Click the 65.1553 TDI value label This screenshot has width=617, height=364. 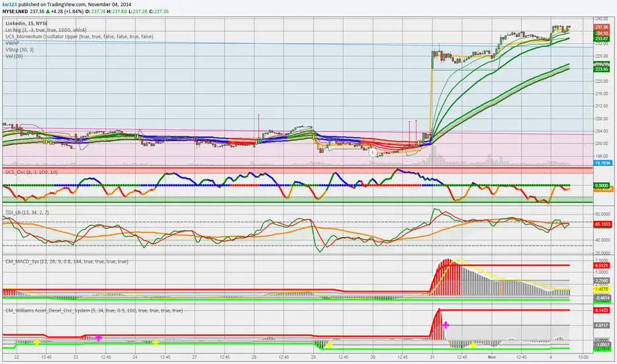coord(601,226)
